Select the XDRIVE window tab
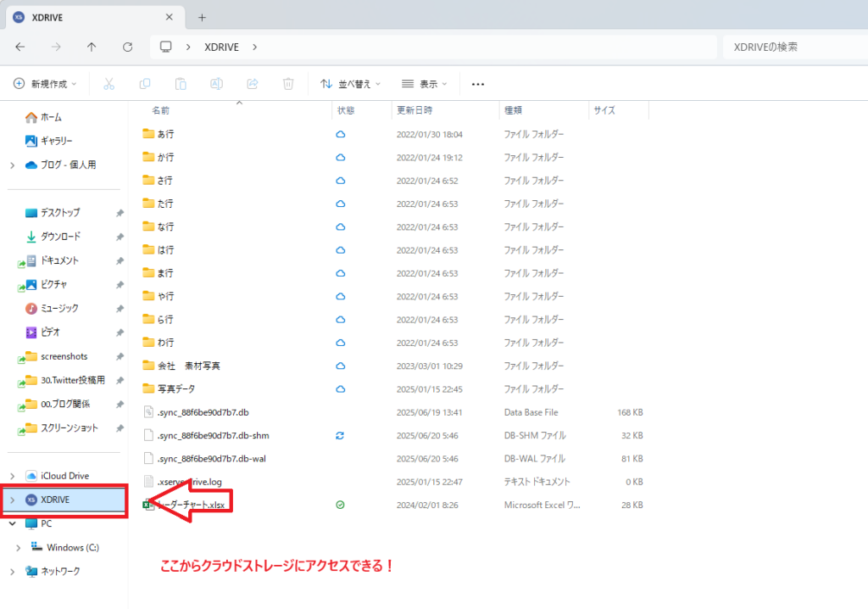 pyautogui.click(x=93, y=17)
